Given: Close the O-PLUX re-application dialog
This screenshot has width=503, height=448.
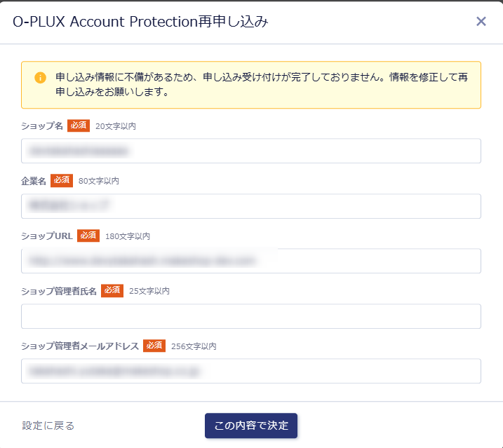Looking at the screenshot, I should click(481, 22).
